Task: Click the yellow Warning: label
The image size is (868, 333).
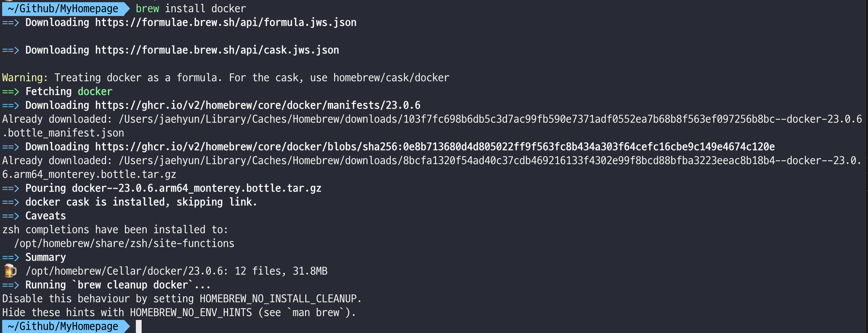Action: pos(25,78)
